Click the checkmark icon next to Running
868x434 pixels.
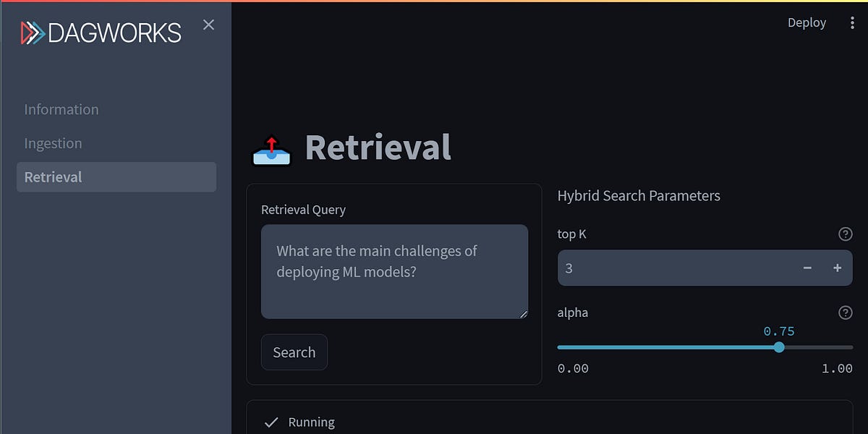click(x=272, y=421)
